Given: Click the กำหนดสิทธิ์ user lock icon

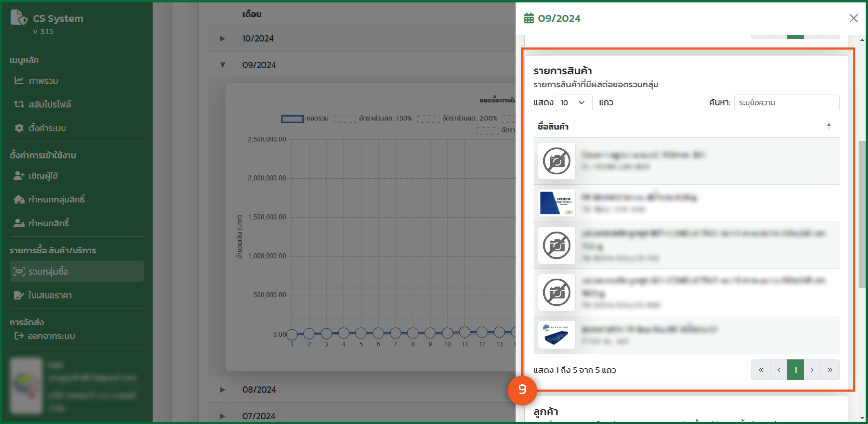Looking at the screenshot, I should (x=19, y=223).
